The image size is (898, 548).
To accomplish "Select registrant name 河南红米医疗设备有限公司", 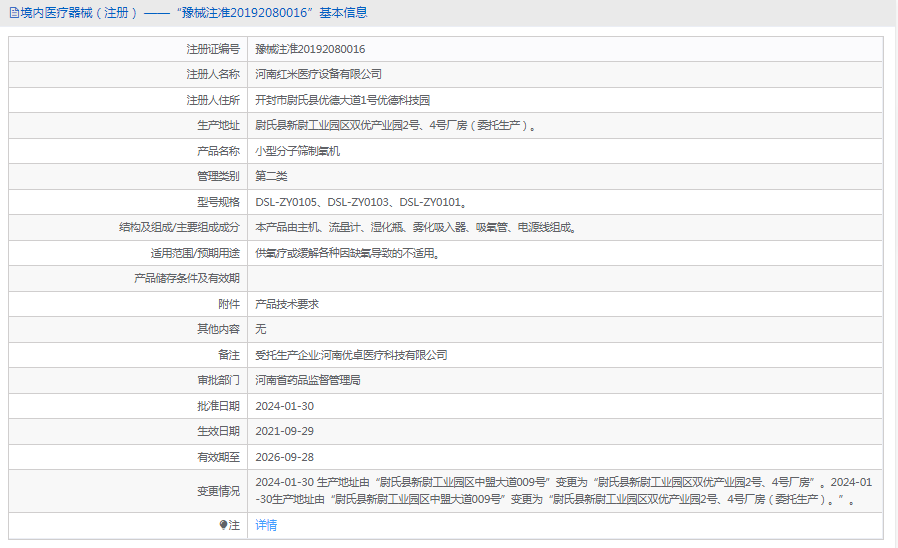I will pyautogui.click(x=318, y=74).
